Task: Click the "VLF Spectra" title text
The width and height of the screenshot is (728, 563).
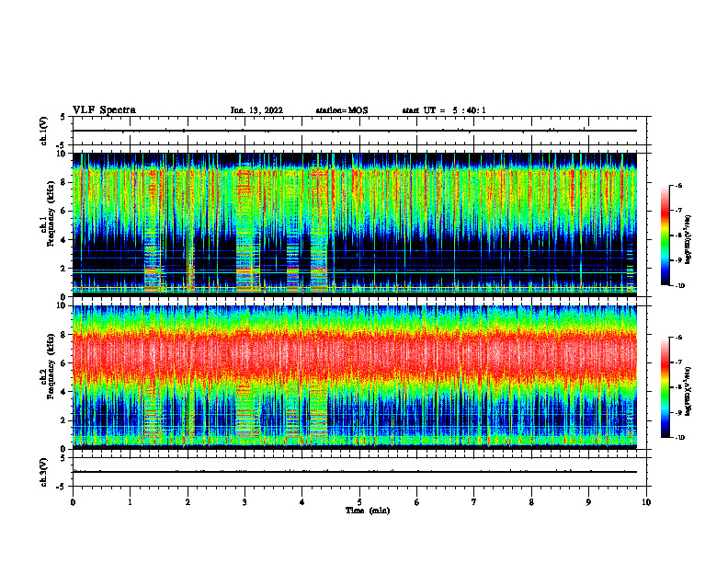Action: (x=104, y=110)
